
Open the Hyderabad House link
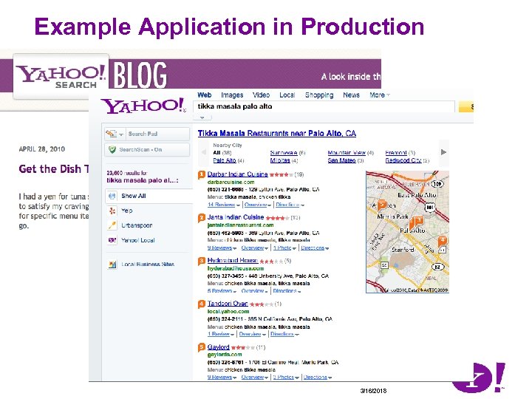click(x=233, y=261)
